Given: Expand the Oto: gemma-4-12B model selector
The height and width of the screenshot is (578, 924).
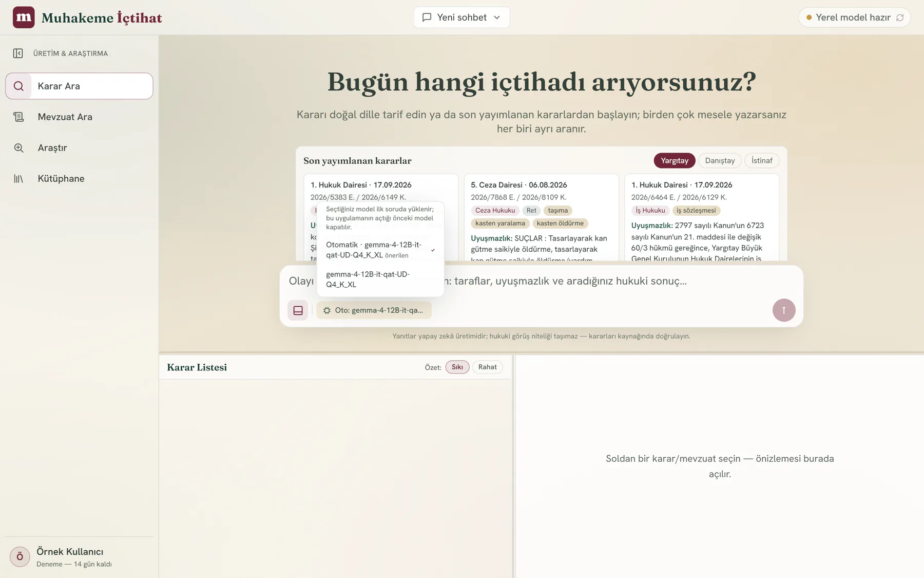Looking at the screenshot, I should pyautogui.click(x=374, y=310).
